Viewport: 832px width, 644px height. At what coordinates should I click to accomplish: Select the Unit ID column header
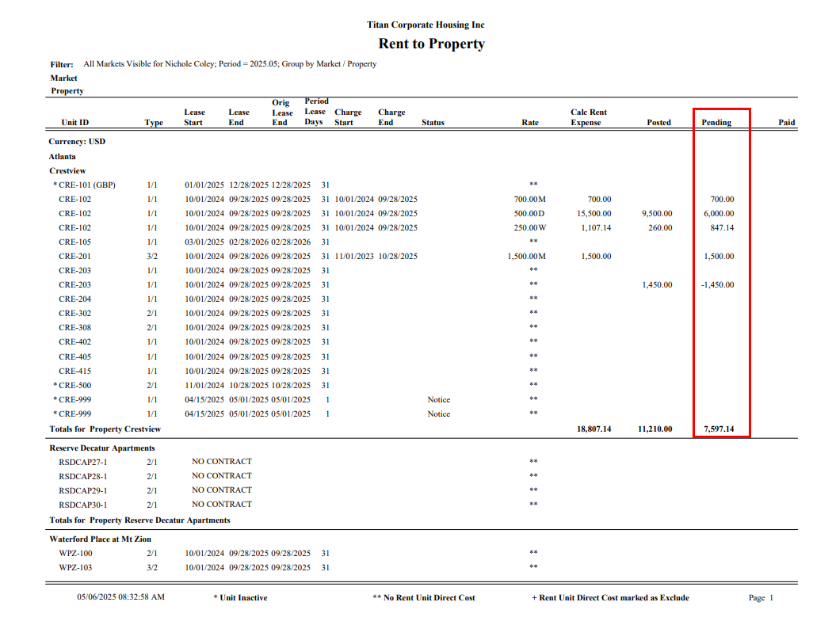point(74,123)
